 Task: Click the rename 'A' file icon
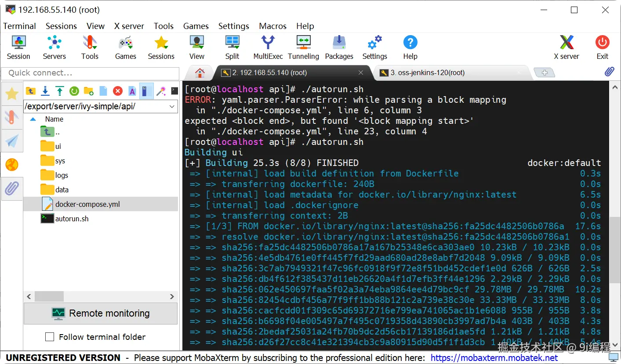pyautogui.click(x=132, y=91)
